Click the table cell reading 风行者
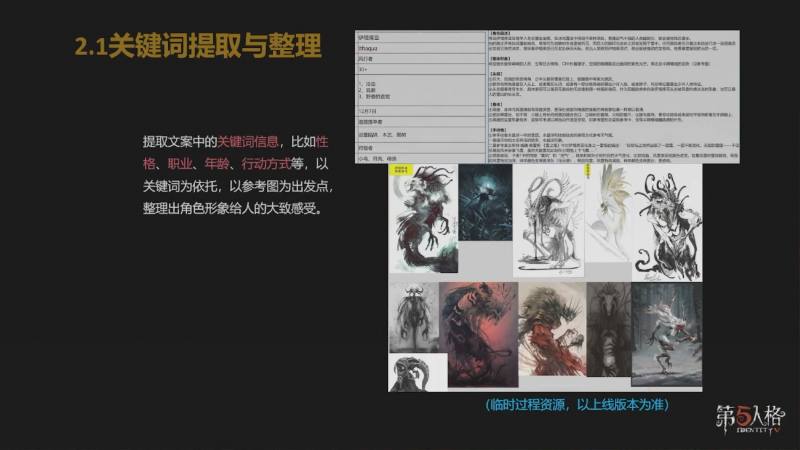 coord(420,59)
